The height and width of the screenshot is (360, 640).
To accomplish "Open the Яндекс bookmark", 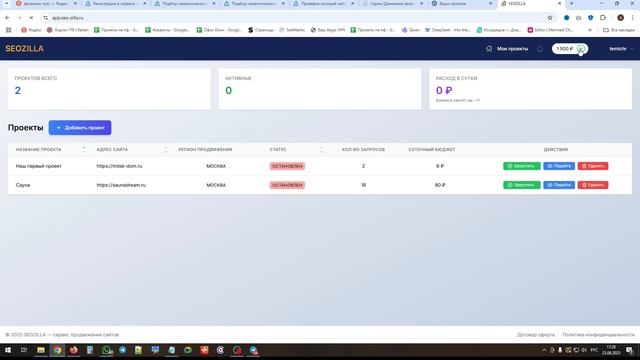I will (31, 30).
